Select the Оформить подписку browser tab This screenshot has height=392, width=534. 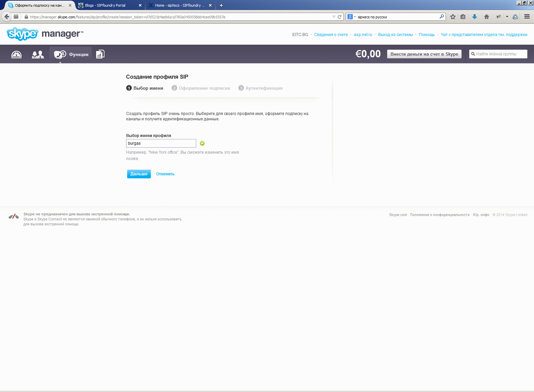[x=40, y=5]
